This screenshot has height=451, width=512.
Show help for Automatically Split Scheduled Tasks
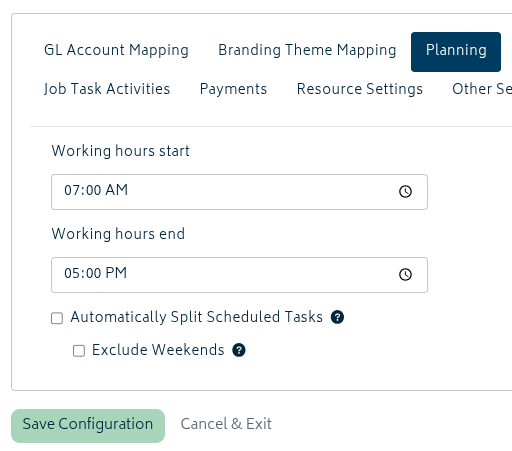click(x=337, y=317)
